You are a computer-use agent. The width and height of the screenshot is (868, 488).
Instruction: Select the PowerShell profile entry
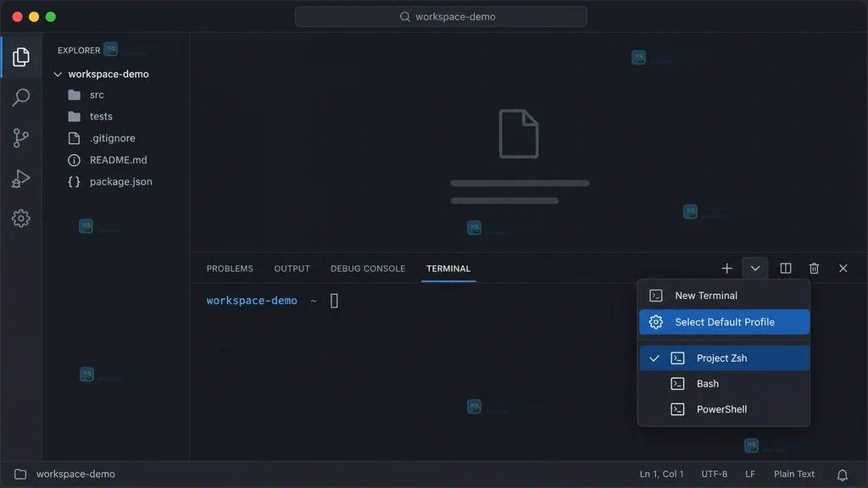tap(724, 409)
